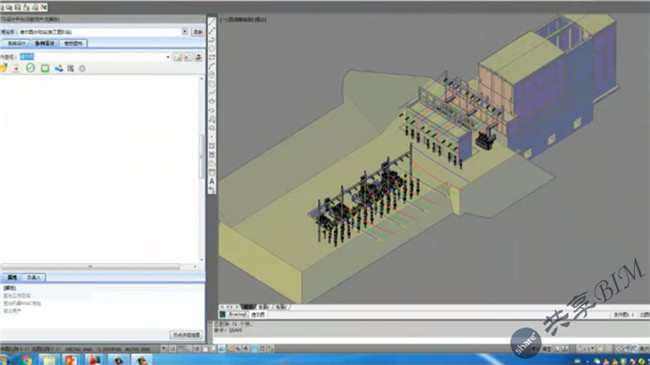Open the project name dropdown at panel top
This screenshot has height=365, width=650.
coord(185,32)
